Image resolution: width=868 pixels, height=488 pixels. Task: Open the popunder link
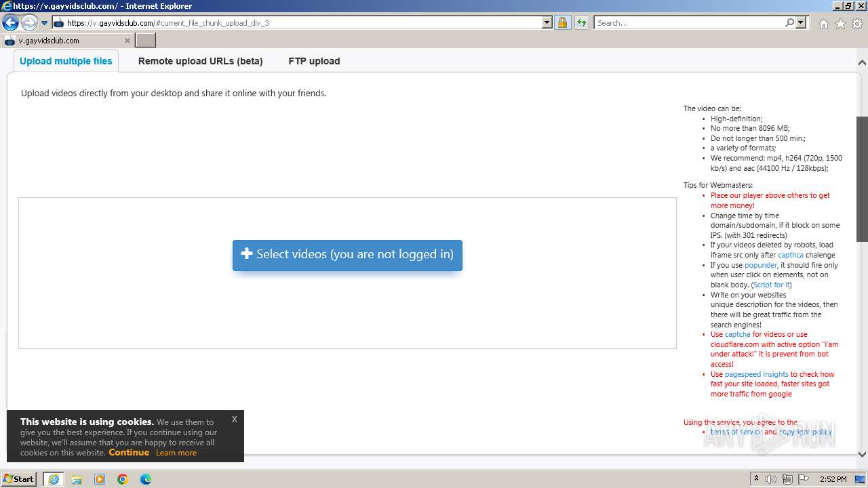pyautogui.click(x=760, y=265)
